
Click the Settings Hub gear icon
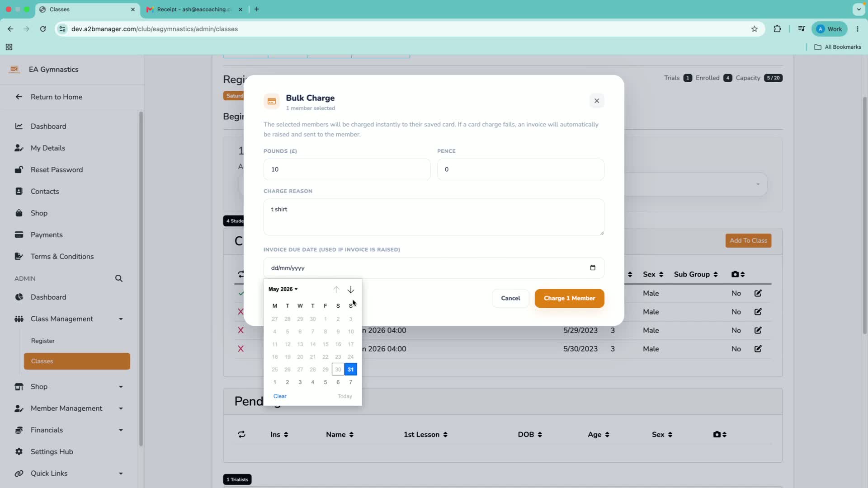(x=19, y=451)
